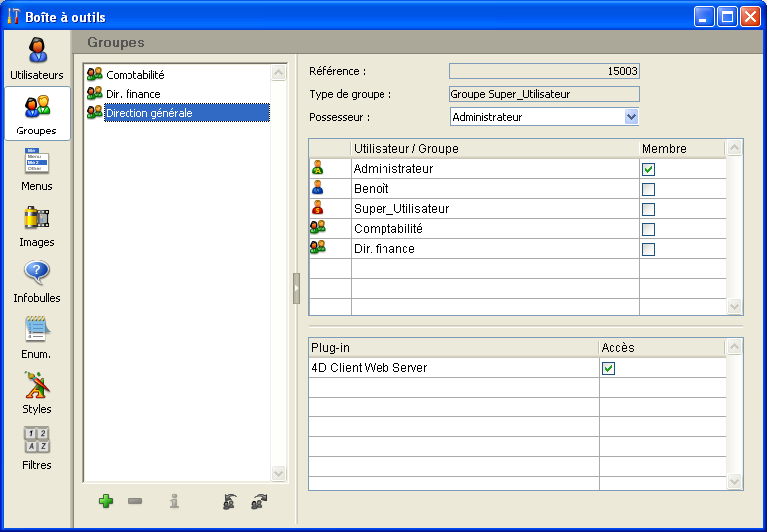Image resolution: width=767 pixels, height=532 pixels.
Task: Open the Styles page
Action: (37, 393)
